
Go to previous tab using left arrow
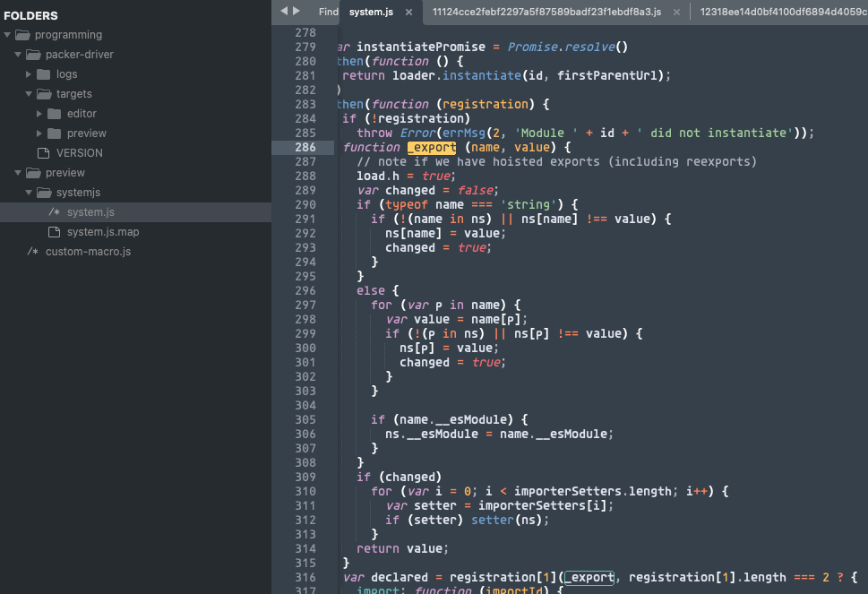coord(284,11)
